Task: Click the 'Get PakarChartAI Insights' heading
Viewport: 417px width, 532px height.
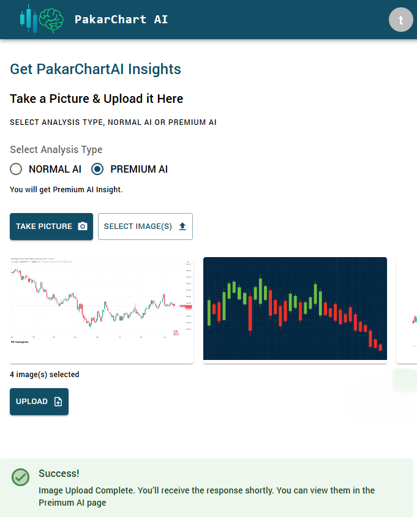Action: tap(96, 69)
